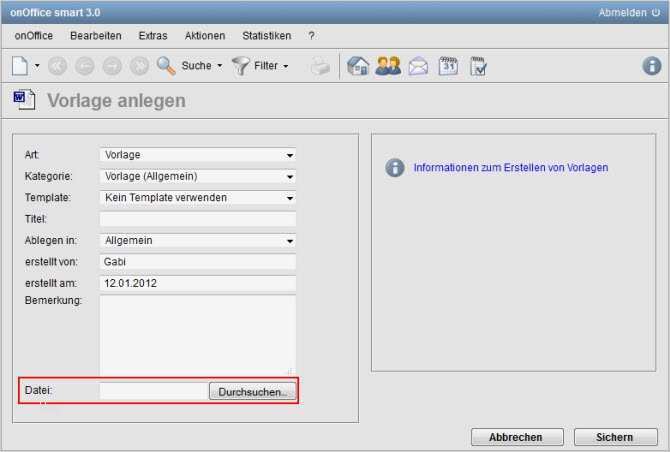Click the printer icon in toolbar
This screenshot has height=452, width=670.
(x=320, y=67)
